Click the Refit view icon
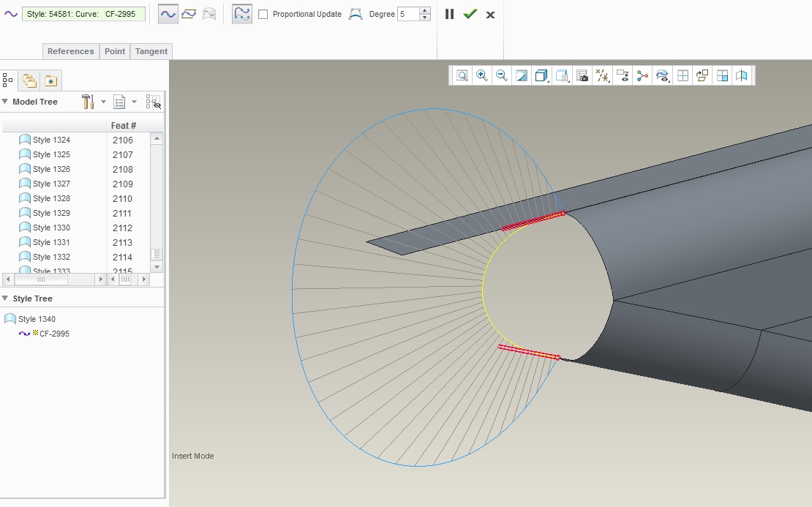The image size is (812, 507). 462,75
